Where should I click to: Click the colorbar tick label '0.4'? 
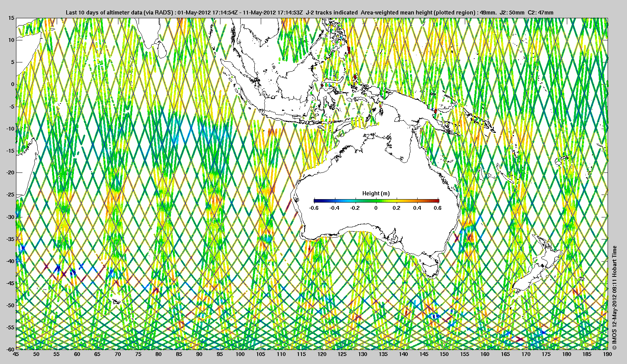(417, 208)
